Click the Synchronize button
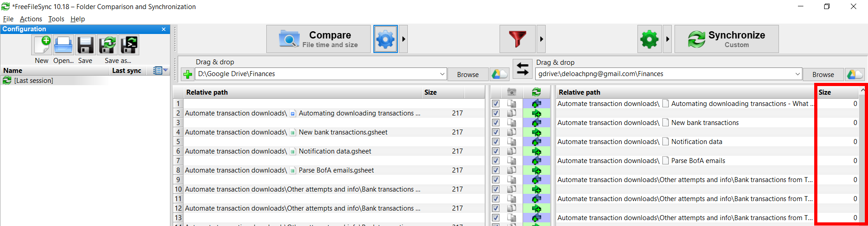868x226 pixels. click(x=726, y=39)
